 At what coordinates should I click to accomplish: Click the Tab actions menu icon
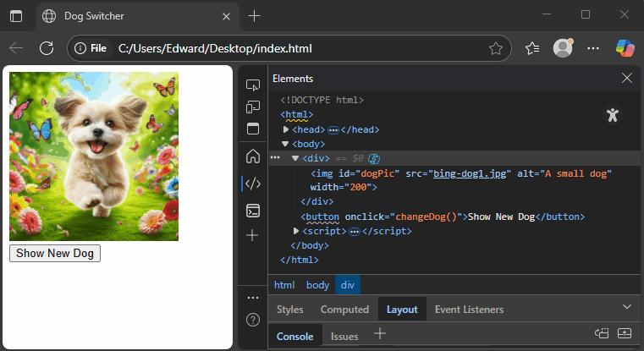pyautogui.click(x=16, y=16)
